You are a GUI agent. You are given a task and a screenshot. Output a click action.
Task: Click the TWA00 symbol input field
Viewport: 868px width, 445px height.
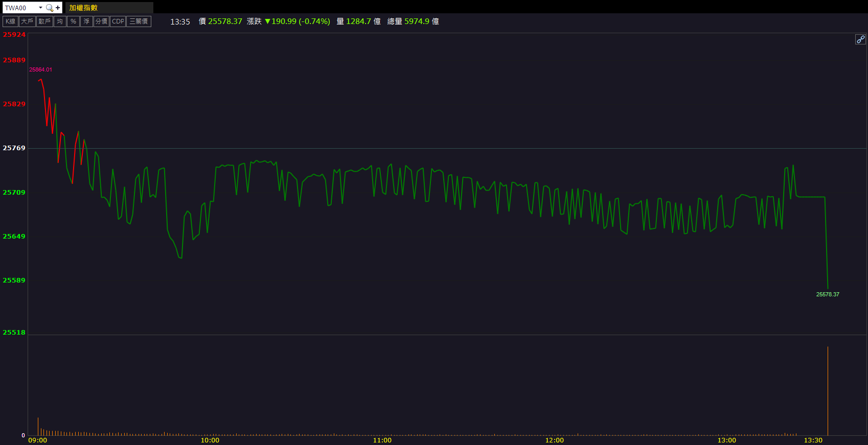(x=20, y=8)
